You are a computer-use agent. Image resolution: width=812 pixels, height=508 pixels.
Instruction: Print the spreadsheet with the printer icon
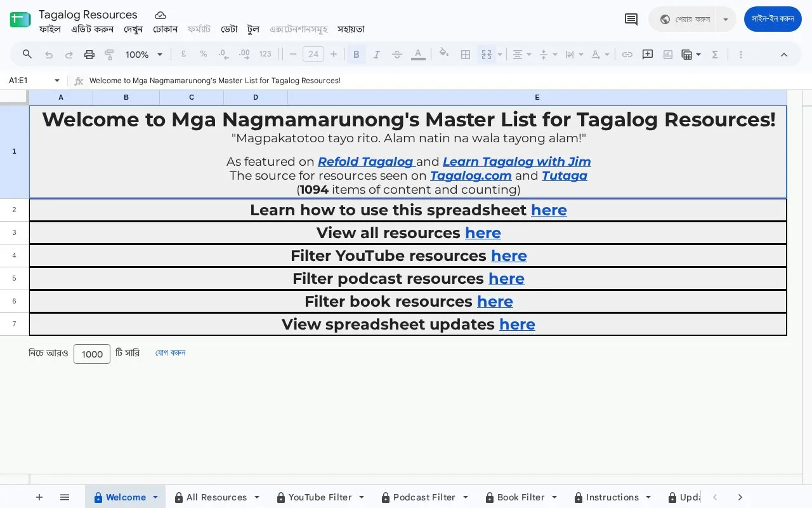coord(89,55)
